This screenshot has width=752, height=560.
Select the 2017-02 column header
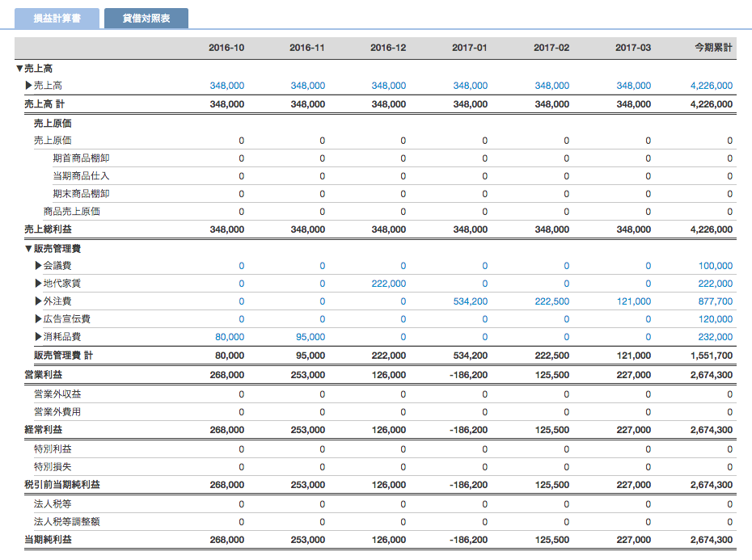click(551, 48)
